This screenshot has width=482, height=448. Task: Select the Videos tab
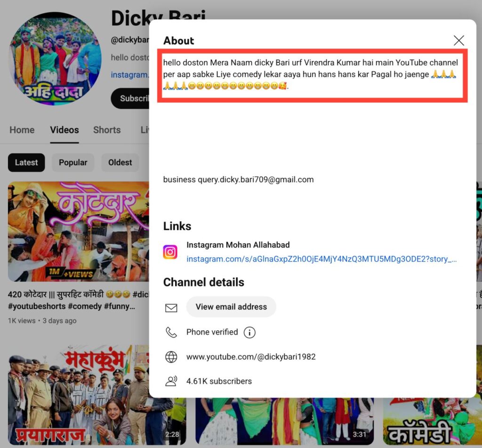pyautogui.click(x=64, y=130)
